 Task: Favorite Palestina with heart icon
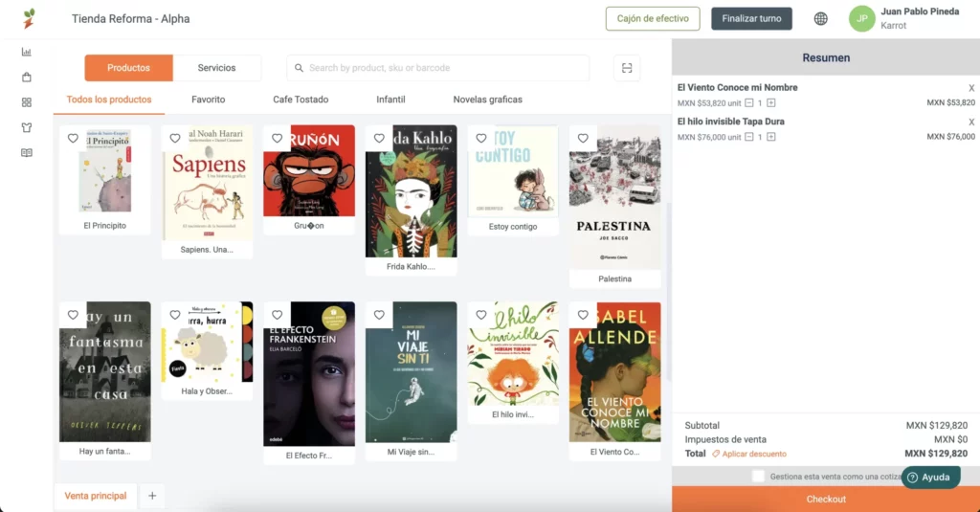click(x=583, y=138)
